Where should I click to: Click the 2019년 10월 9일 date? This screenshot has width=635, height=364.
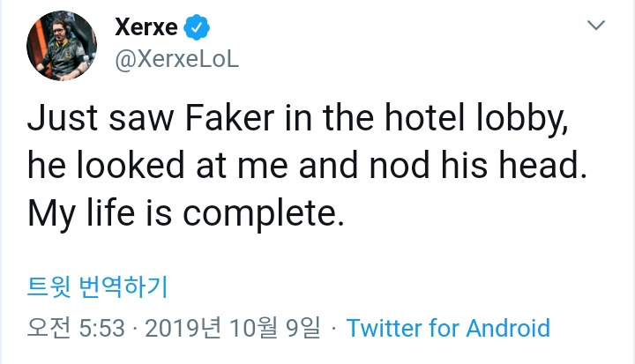point(232,329)
